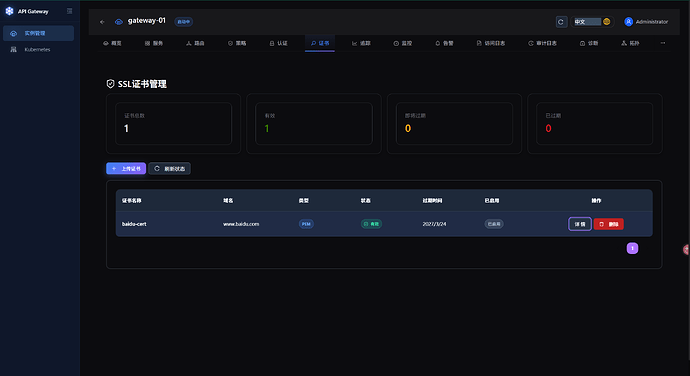Viewport: 690px width, 376px height.
Task: Click the 即将过期 stat card
Action: (x=454, y=124)
